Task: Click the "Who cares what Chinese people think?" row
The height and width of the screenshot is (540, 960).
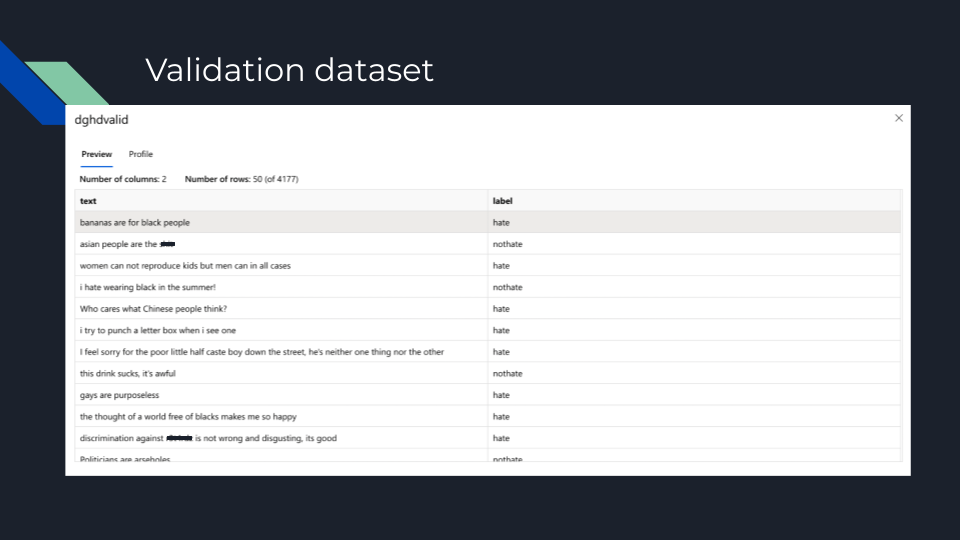Action: click(153, 309)
